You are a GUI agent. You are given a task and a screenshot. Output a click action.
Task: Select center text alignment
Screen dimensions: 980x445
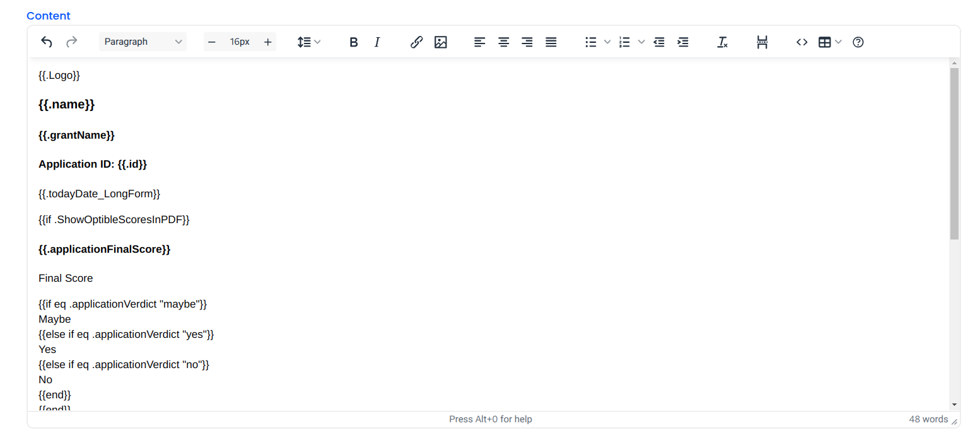(503, 42)
